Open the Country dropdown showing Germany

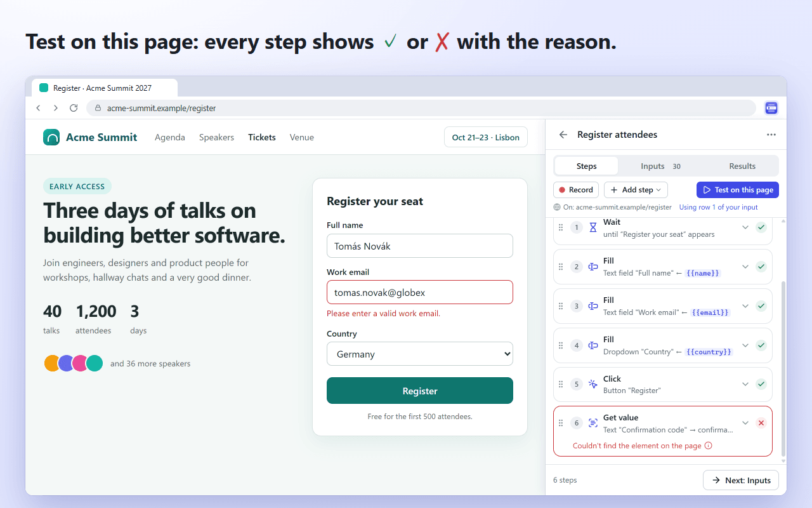click(x=420, y=354)
